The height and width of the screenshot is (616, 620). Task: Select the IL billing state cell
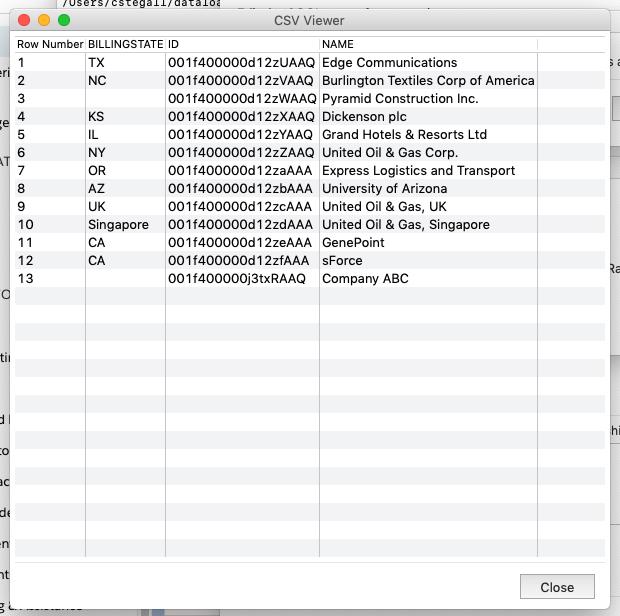[125, 134]
